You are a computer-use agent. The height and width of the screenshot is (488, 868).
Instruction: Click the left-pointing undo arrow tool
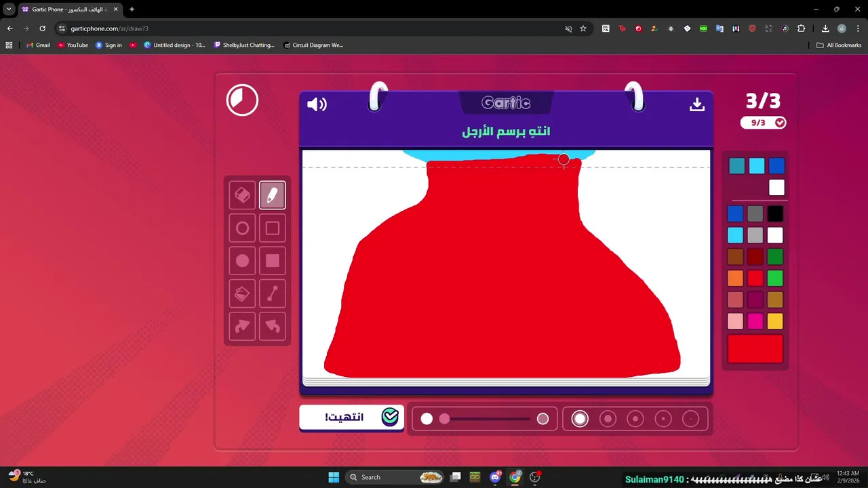coord(272,327)
